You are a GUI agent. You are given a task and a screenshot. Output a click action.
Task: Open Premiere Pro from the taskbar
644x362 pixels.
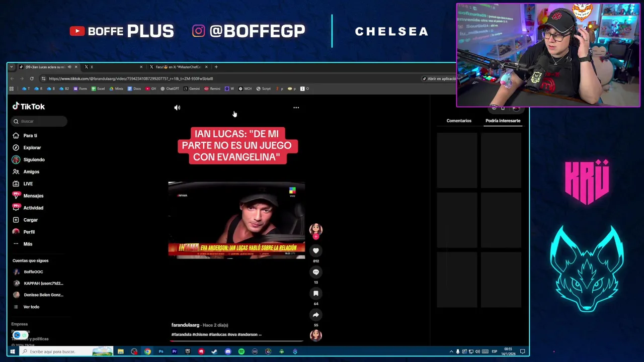tap(174, 351)
